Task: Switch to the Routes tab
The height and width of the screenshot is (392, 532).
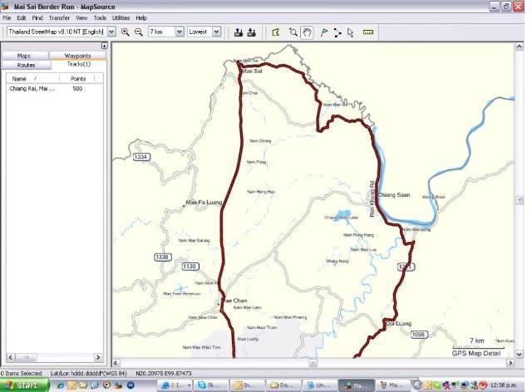Action: (26, 65)
